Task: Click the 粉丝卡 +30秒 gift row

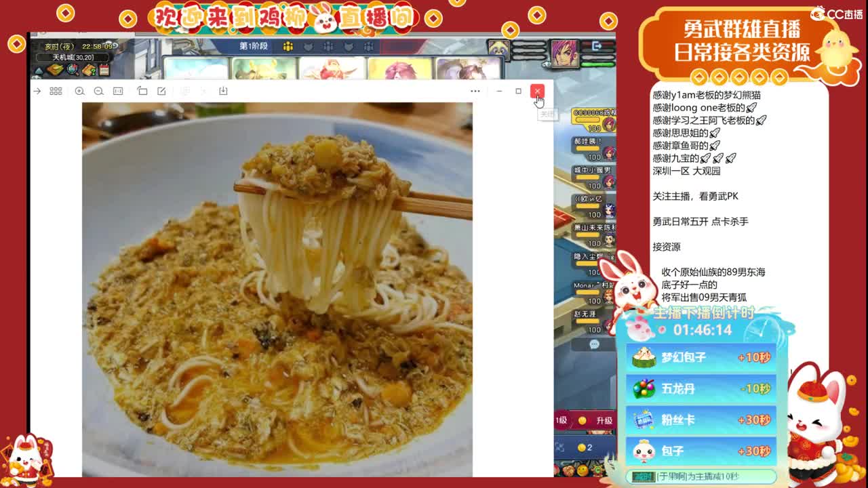Action: [x=701, y=420]
